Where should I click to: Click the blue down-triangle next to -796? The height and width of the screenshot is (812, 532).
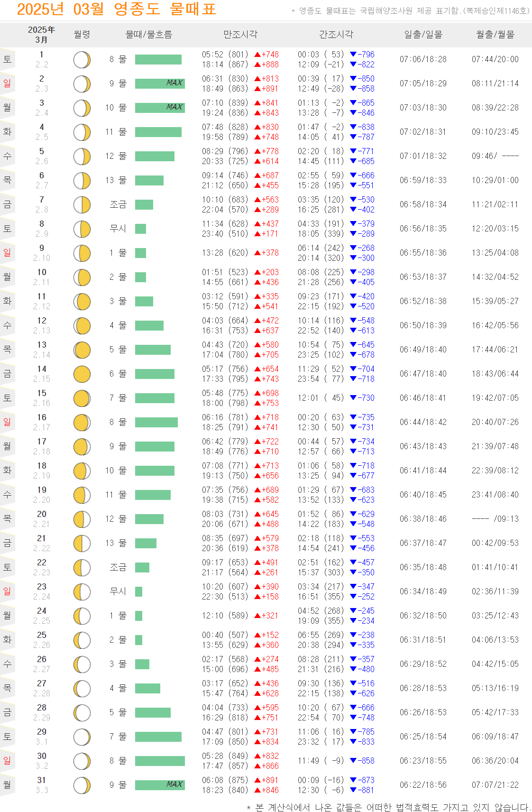click(x=353, y=55)
